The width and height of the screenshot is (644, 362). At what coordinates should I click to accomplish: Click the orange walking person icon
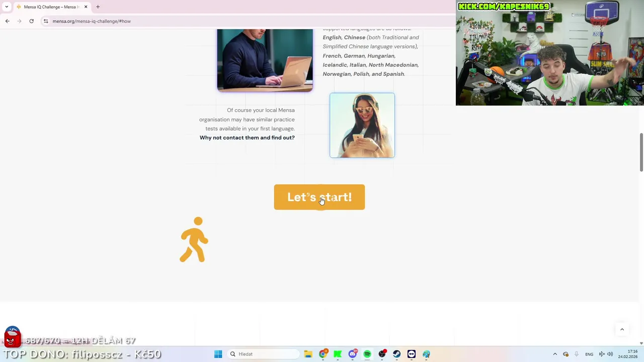pos(194,240)
